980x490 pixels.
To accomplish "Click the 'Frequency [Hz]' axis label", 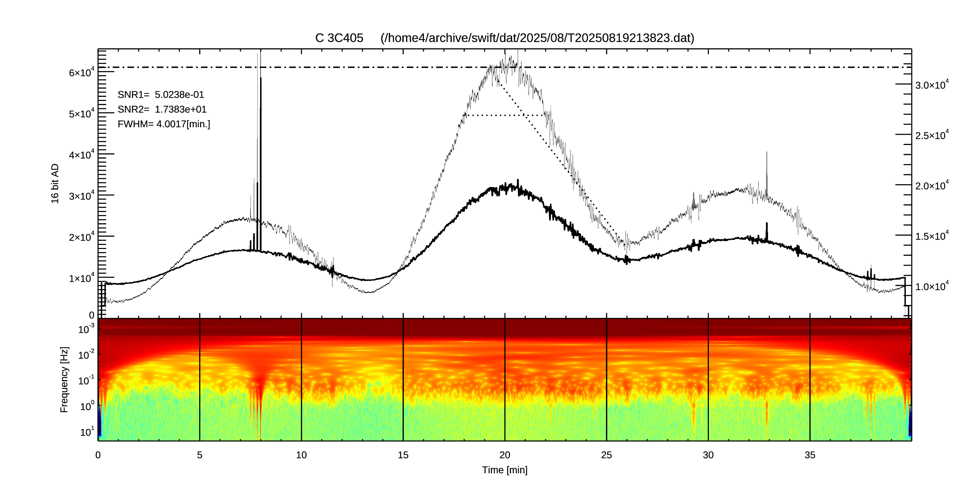I will tap(64, 379).
